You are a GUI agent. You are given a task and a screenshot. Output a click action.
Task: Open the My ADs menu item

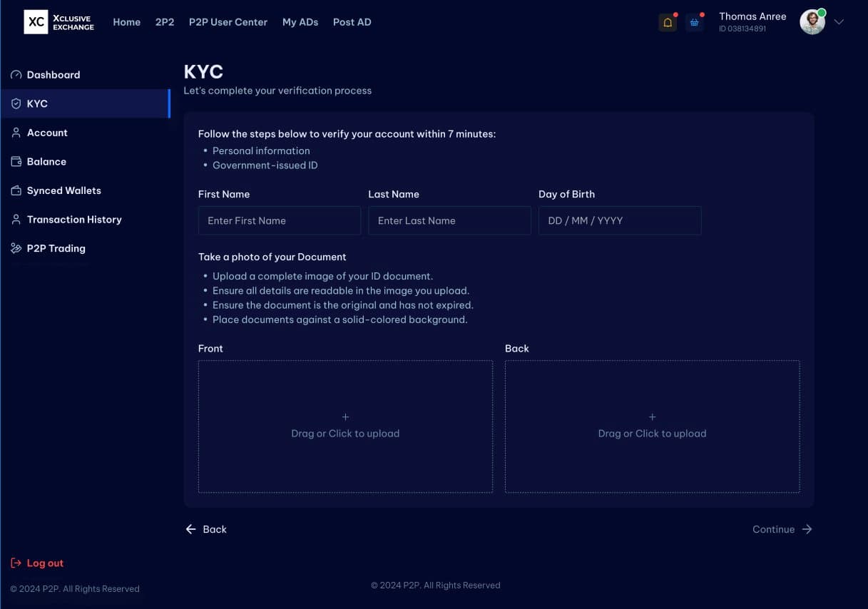point(300,22)
